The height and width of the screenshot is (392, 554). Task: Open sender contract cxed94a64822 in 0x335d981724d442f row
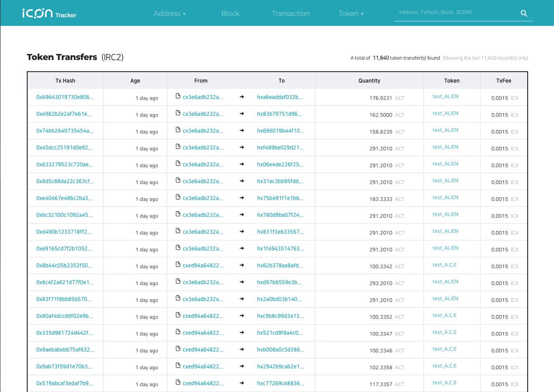203,333
